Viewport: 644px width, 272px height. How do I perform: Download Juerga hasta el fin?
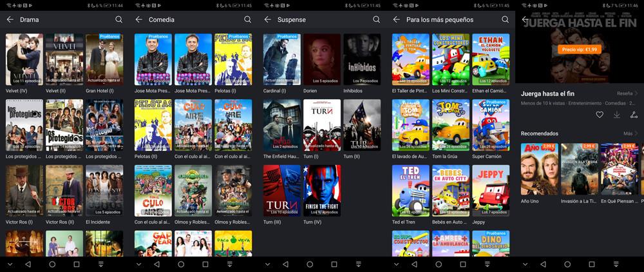tap(616, 115)
